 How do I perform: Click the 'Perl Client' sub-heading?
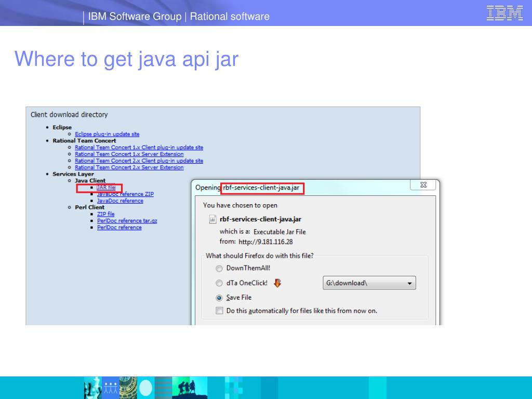point(89,207)
